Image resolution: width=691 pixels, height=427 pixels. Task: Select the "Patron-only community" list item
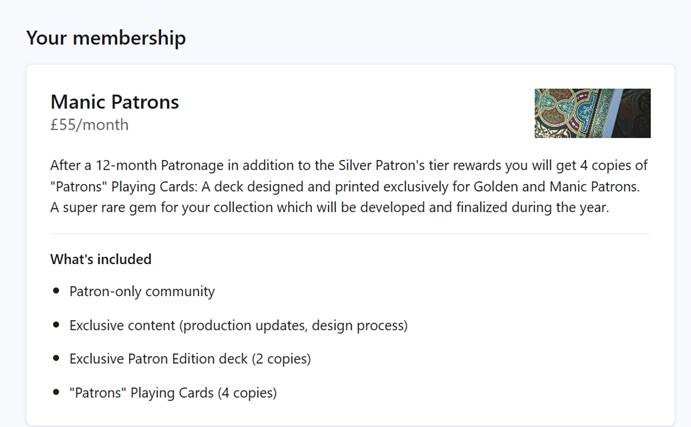tap(142, 292)
